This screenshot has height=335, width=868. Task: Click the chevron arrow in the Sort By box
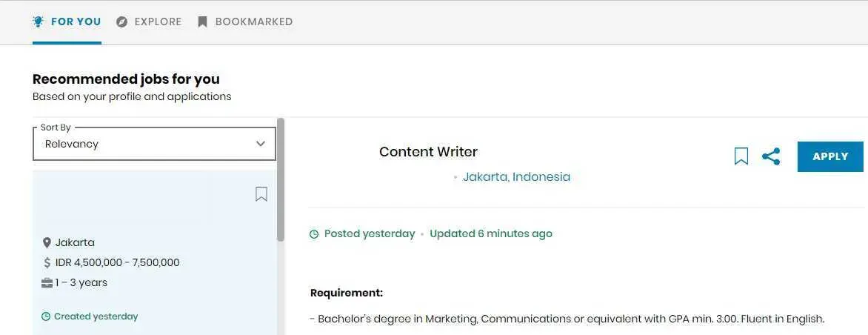(x=261, y=144)
